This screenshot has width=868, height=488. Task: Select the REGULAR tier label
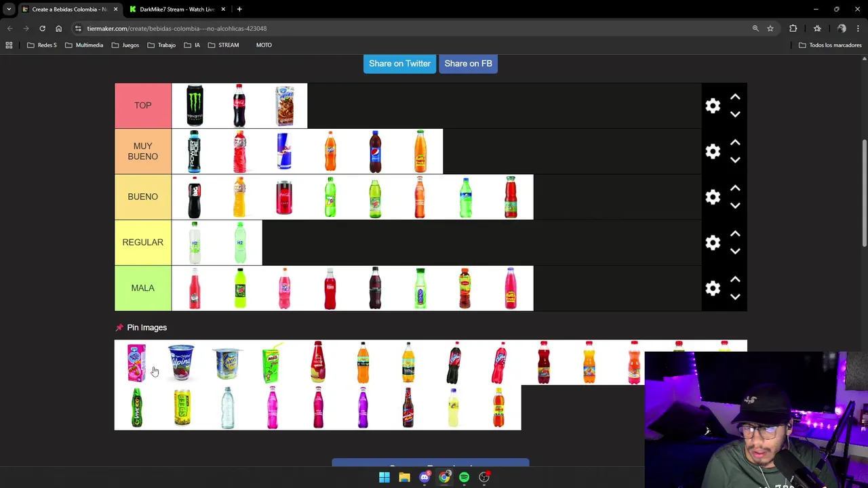[142, 242]
